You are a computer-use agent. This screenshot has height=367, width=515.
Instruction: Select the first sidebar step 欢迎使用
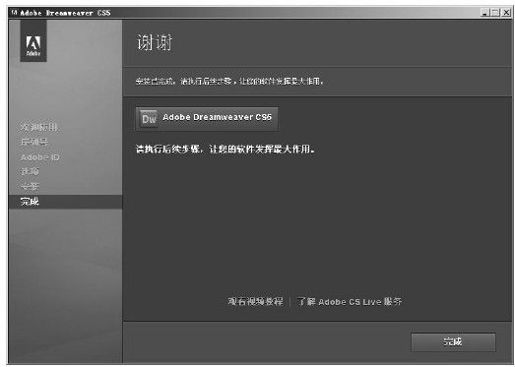tap(39, 127)
